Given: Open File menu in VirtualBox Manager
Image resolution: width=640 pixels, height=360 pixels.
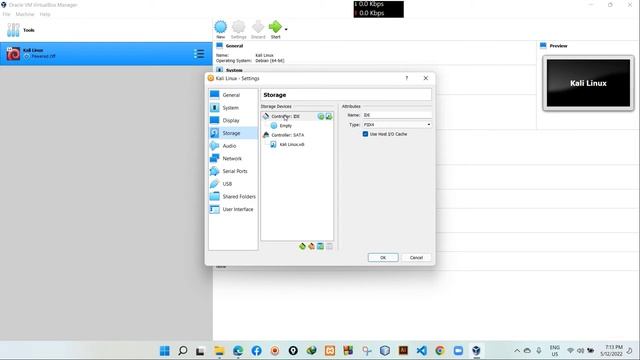Looking at the screenshot, I should pyautogui.click(x=7, y=14).
